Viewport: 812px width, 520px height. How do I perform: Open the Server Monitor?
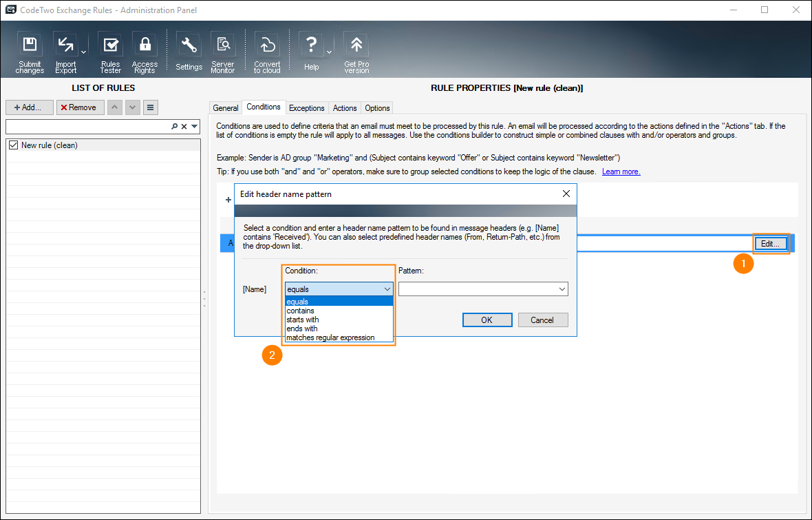(x=223, y=52)
